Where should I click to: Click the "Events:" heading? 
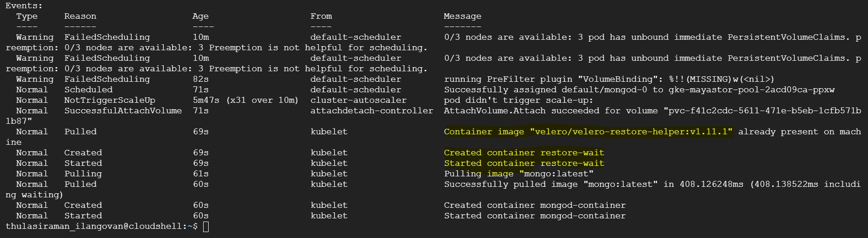24,6
